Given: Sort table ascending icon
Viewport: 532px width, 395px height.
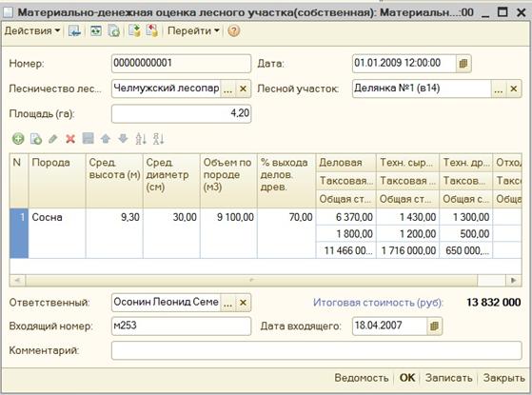Looking at the screenshot, I should pyautogui.click(x=141, y=139).
